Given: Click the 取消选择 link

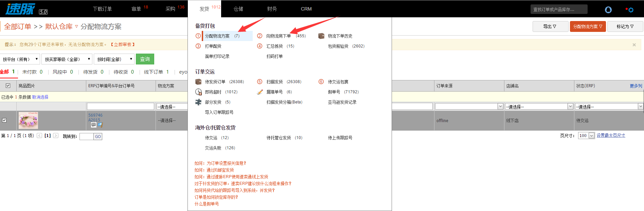Looking at the screenshot, I should coord(40,97).
